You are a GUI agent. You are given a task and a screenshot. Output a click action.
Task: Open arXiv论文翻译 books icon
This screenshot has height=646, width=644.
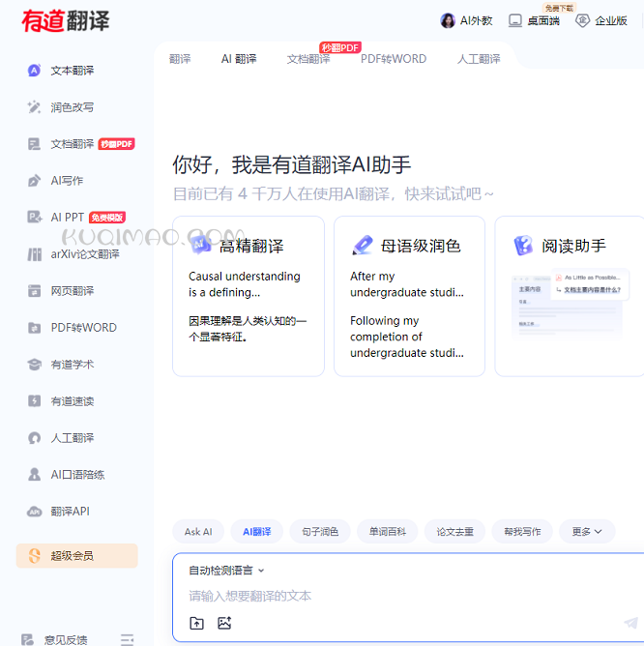pos(34,254)
